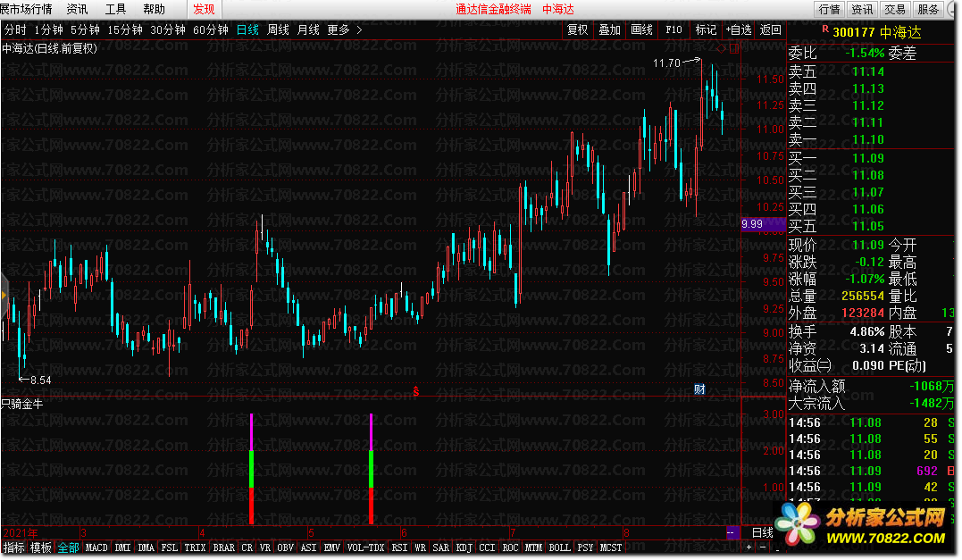Viewport: 962px width, 560px height.
Task: Choose the KDJ indicator
Action: coord(464,547)
